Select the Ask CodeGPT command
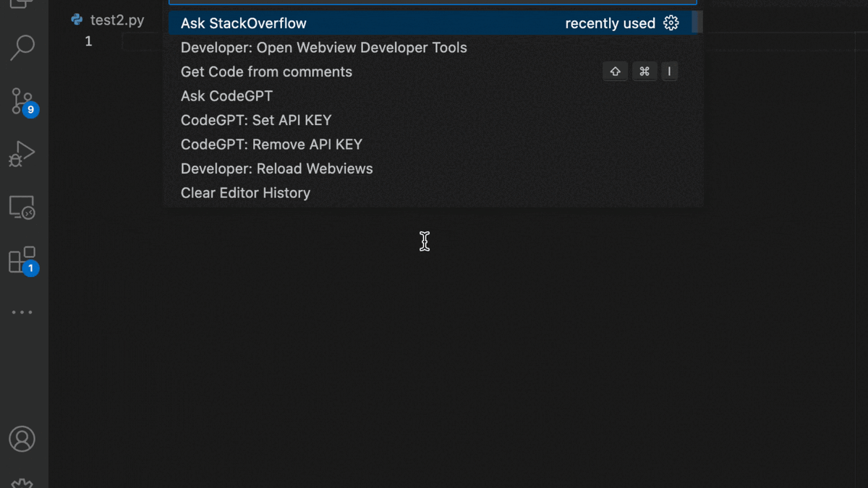The height and width of the screenshot is (488, 868). [226, 96]
